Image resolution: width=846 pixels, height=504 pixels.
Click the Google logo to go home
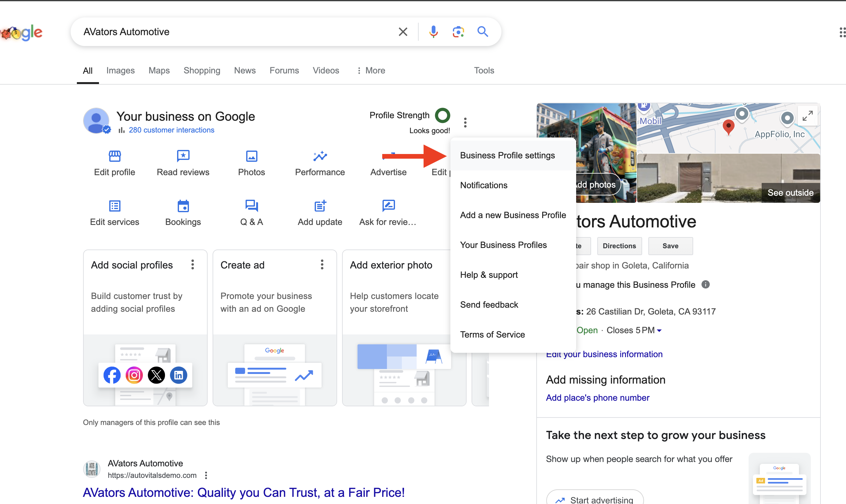[21, 33]
